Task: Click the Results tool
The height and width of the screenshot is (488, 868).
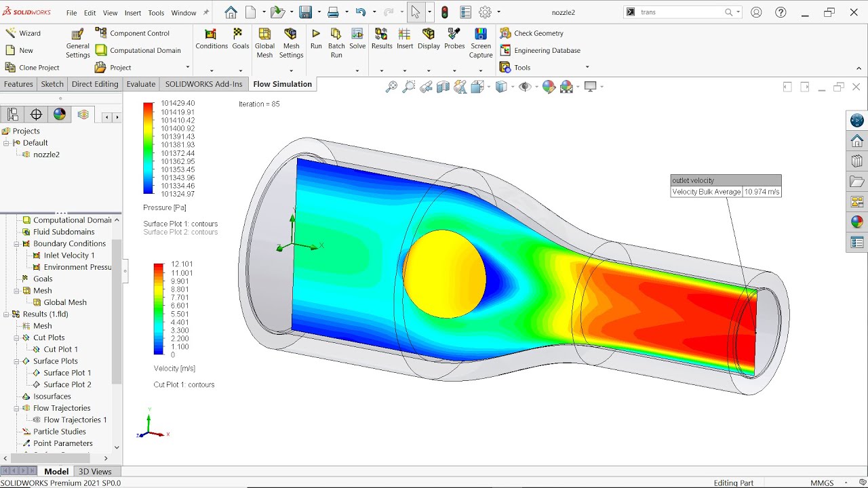Action: click(381, 39)
